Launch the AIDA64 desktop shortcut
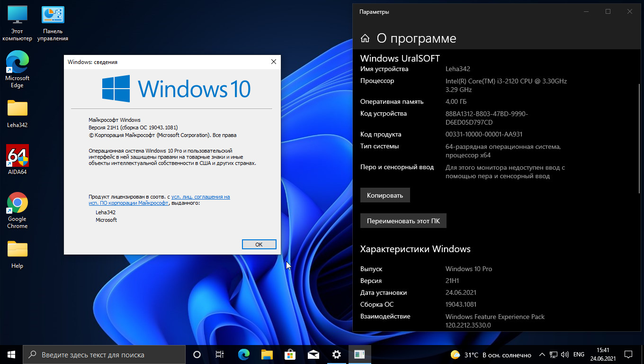Image resolution: width=644 pixels, height=364 pixels. pos(18,160)
